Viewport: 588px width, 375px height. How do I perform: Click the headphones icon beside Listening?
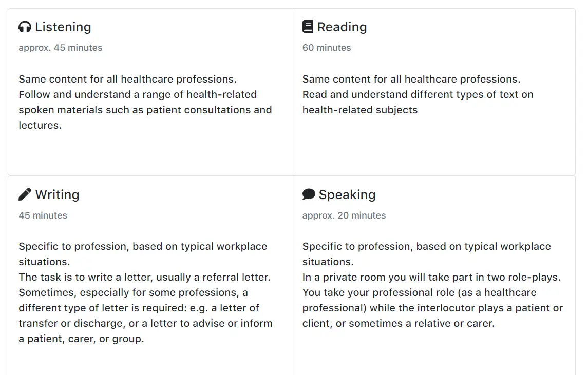(x=25, y=27)
